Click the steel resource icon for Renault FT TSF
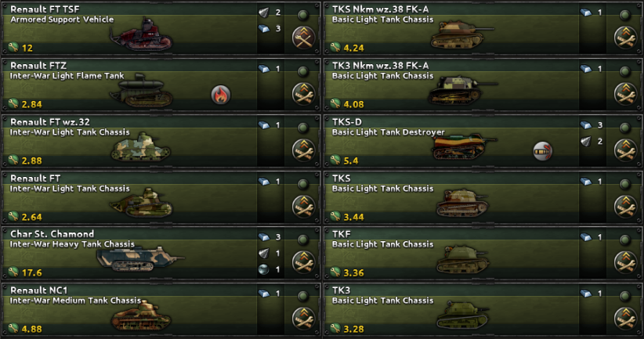 click(x=264, y=29)
